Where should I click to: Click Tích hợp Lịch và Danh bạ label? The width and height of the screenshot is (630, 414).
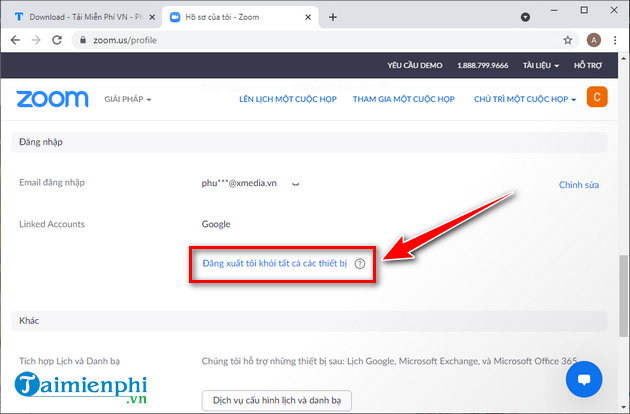[x=70, y=361]
